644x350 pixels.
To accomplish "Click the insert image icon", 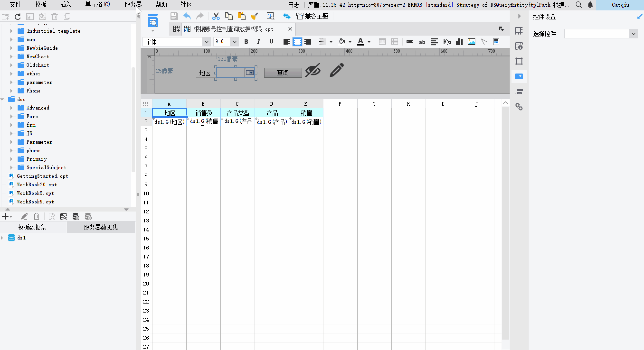I will tap(471, 42).
